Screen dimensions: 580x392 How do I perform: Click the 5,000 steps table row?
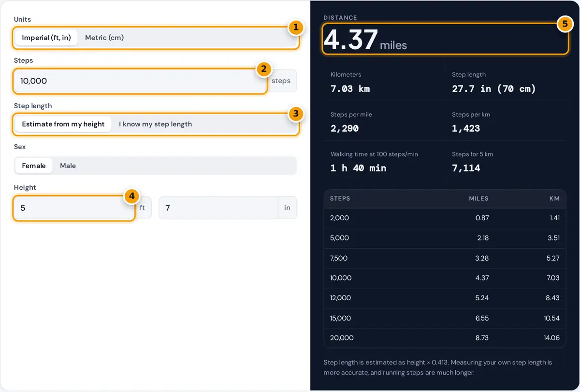tap(445, 238)
